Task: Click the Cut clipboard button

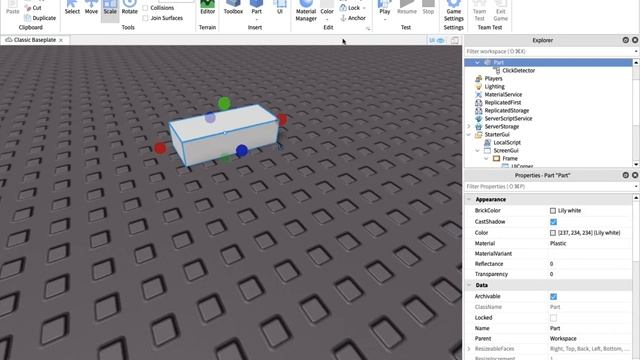Action: [33, 8]
